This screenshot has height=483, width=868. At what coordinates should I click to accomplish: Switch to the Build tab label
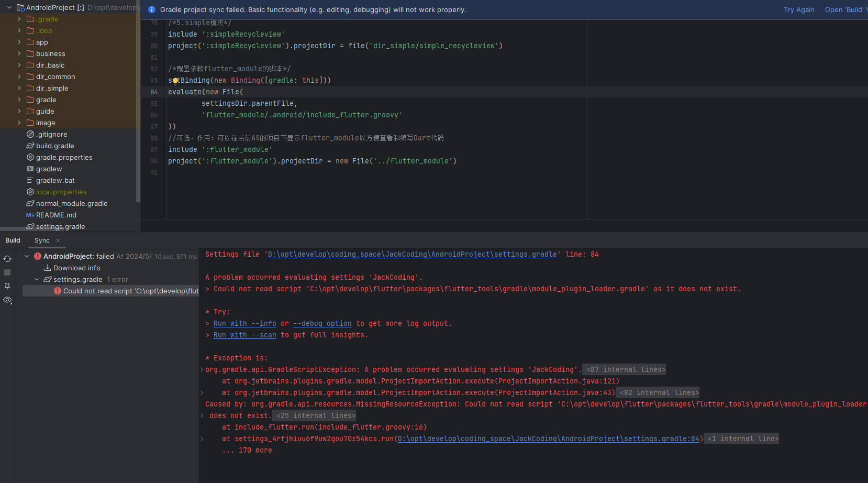pos(13,240)
